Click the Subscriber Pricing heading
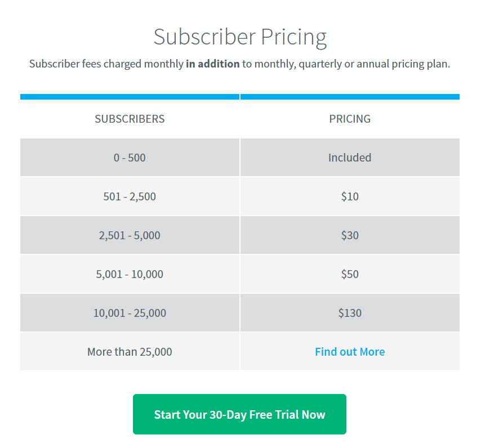Screen dimensions: 481x448 (x=240, y=37)
